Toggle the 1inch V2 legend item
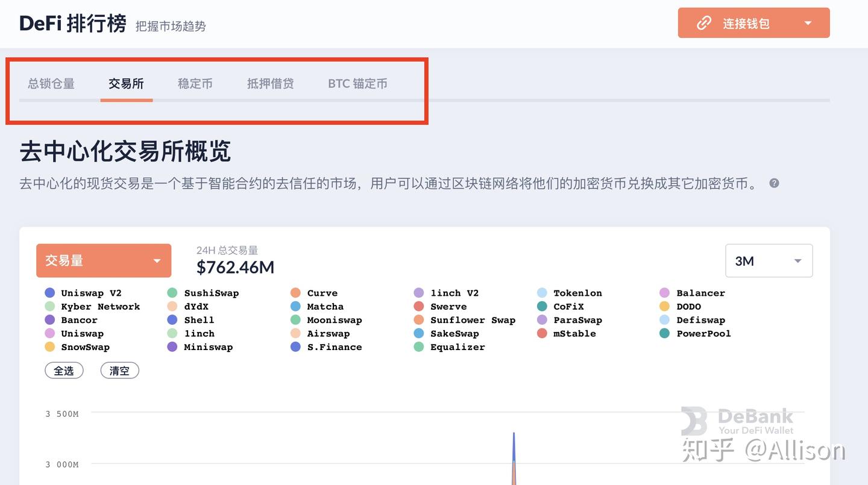This screenshot has height=485, width=868. (418, 293)
